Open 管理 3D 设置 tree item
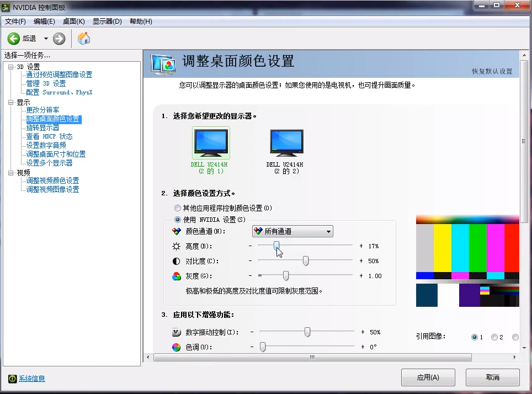 (46, 83)
